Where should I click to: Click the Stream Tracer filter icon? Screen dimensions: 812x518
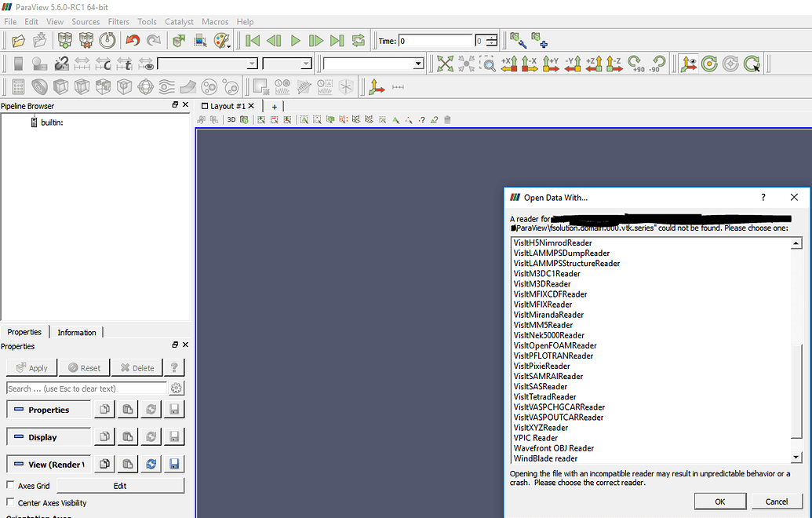tap(166, 87)
